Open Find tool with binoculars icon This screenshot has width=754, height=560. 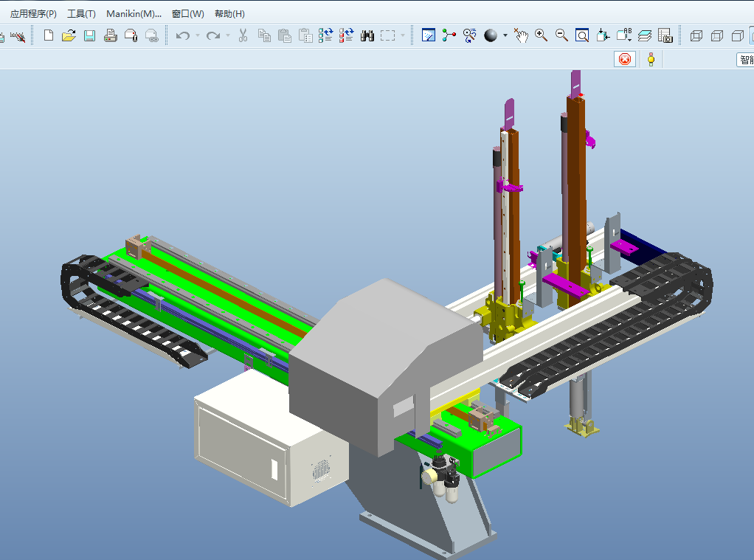367,35
